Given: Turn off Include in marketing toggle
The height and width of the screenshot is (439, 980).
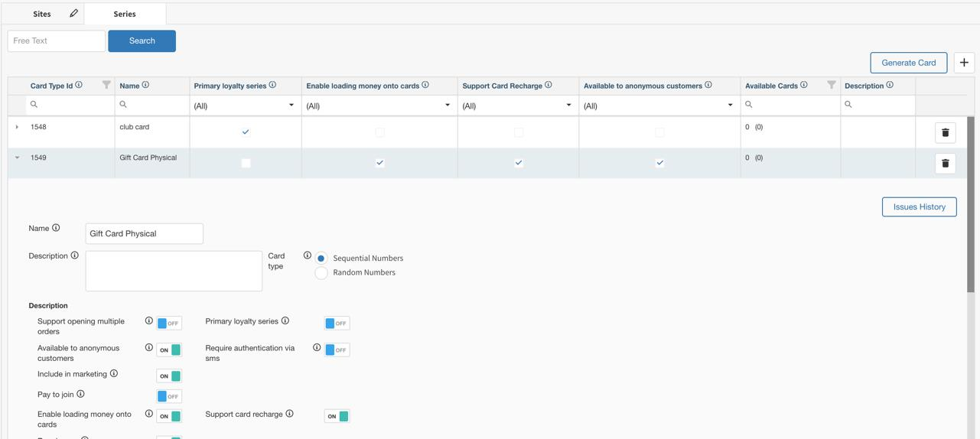Looking at the screenshot, I should [168, 376].
